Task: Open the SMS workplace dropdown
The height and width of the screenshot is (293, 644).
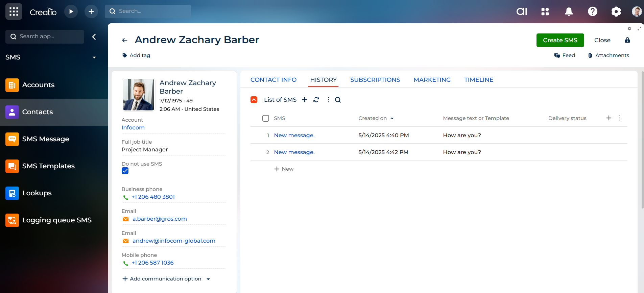Action: pos(94,57)
